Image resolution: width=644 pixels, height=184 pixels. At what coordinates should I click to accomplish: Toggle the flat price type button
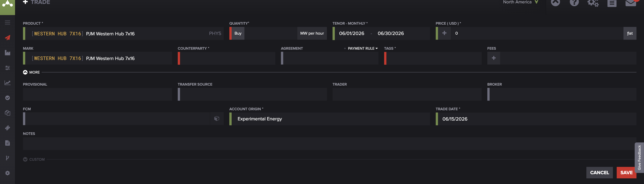point(630,33)
